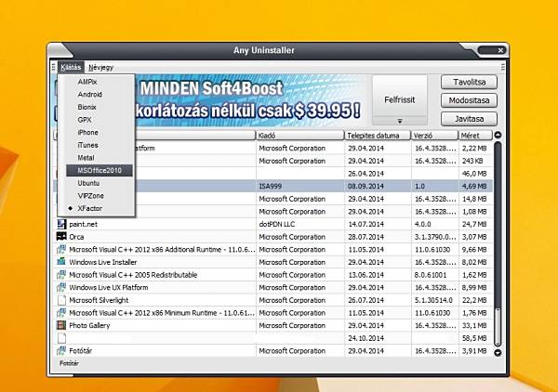
Task: Click the Fotótár row icon
Action: tap(61, 351)
